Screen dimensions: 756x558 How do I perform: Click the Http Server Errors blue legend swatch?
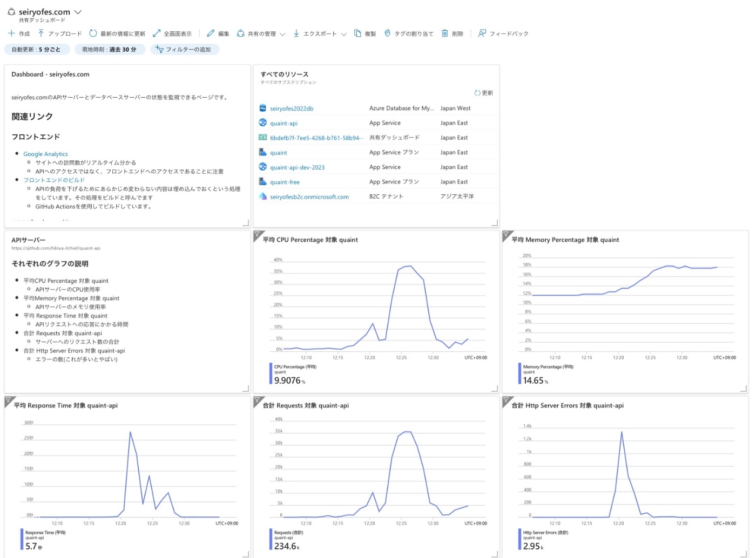point(519,539)
